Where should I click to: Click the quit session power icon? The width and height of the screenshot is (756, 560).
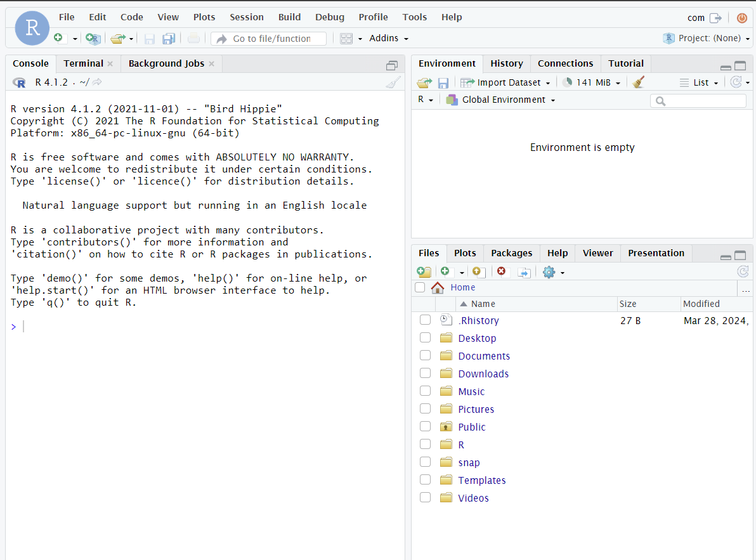click(742, 18)
